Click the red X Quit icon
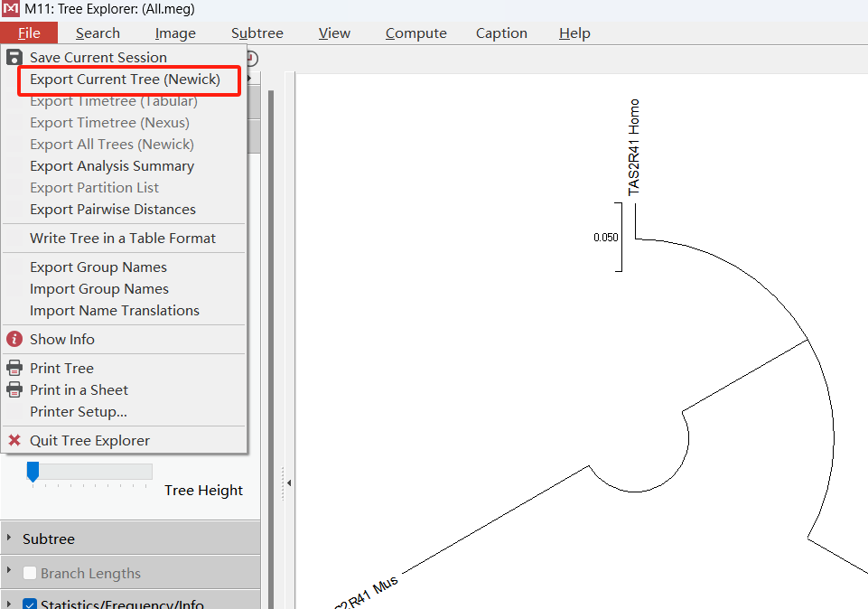Image resolution: width=868 pixels, height=609 pixels. [14, 441]
